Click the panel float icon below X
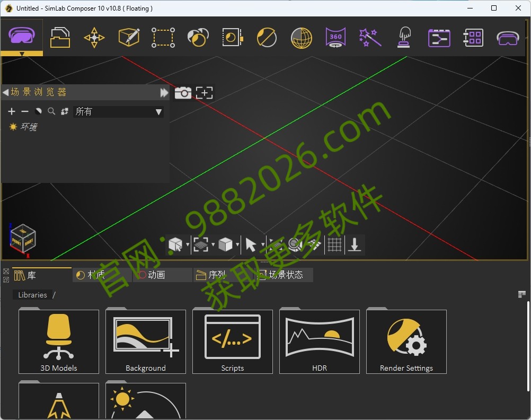The width and height of the screenshot is (531, 420). pyautogui.click(x=6, y=279)
